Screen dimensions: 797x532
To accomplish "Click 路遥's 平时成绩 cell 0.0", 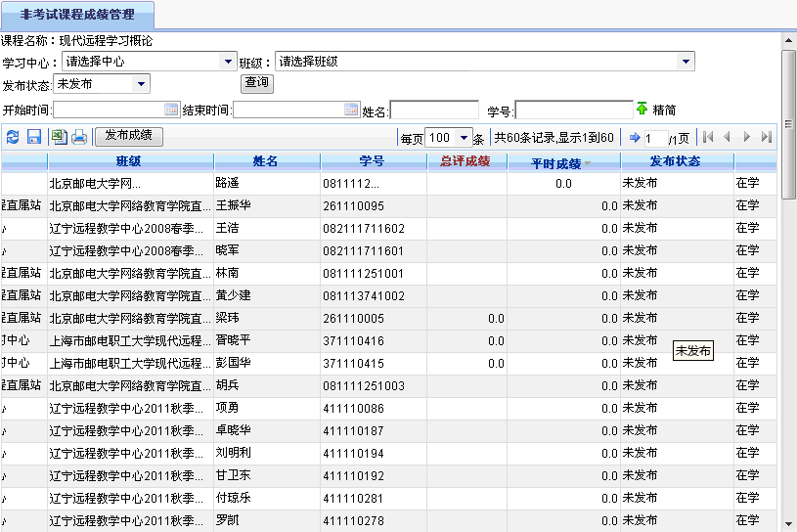I will 563,184.
